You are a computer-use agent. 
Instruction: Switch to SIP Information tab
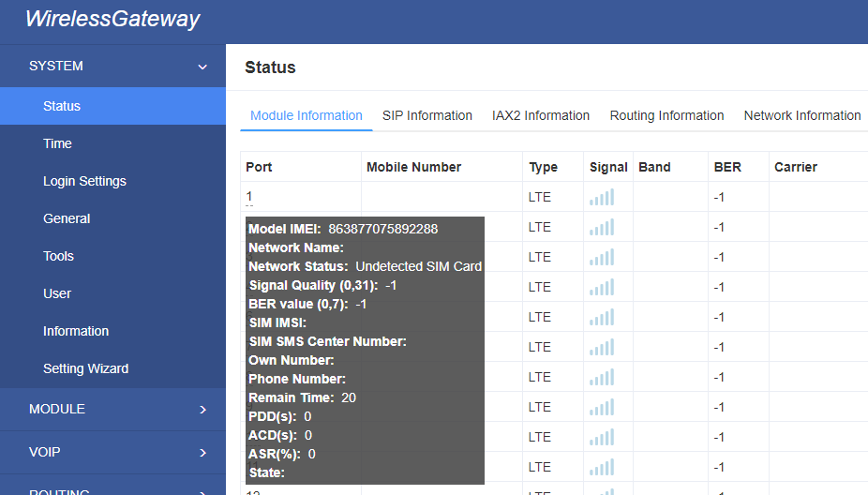427,115
